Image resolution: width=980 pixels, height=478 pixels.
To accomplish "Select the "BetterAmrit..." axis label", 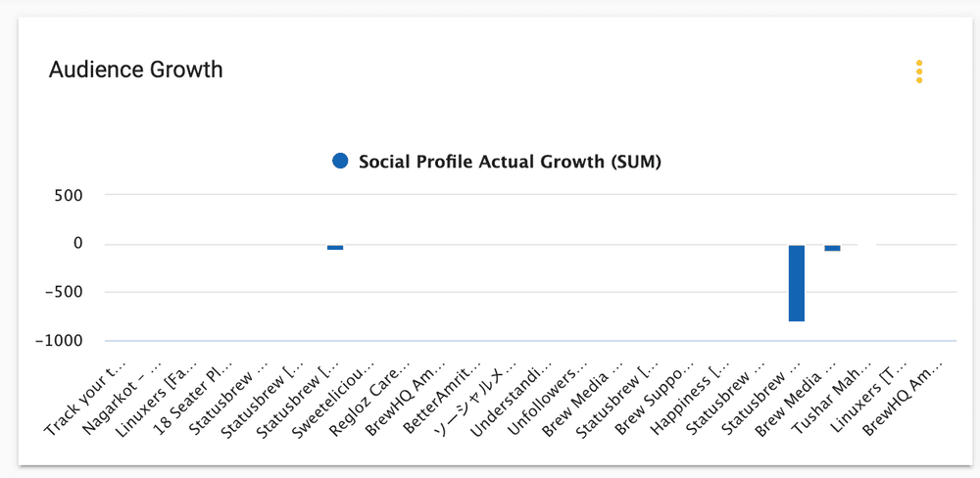I will [441, 400].
